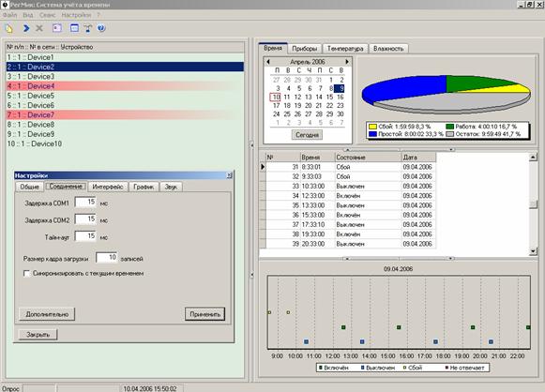
Task: Click the Дополнительно button
Action: pyautogui.click(x=47, y=314)
